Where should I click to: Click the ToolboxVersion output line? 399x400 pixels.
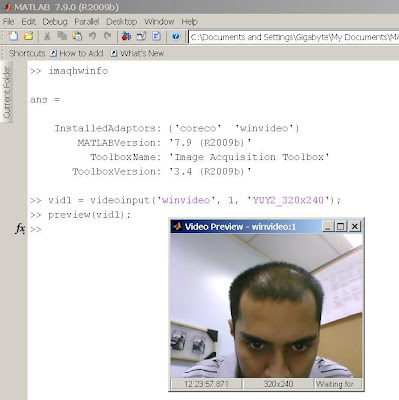coord(162,171)
